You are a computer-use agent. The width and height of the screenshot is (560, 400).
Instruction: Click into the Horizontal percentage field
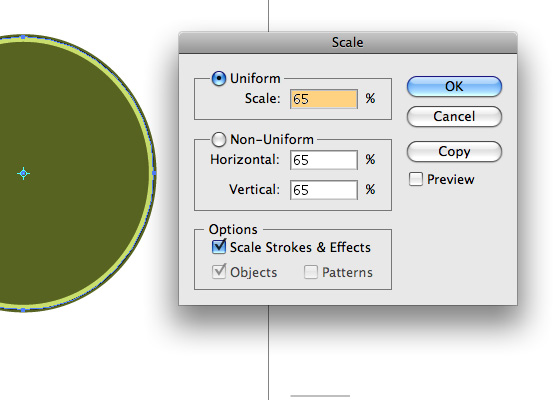324,160
